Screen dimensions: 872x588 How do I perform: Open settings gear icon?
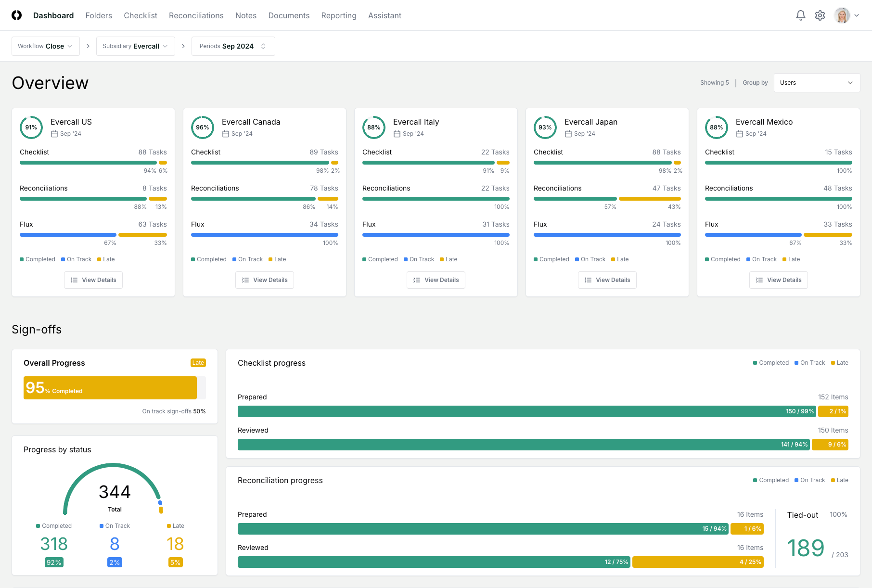click(820, 15)
